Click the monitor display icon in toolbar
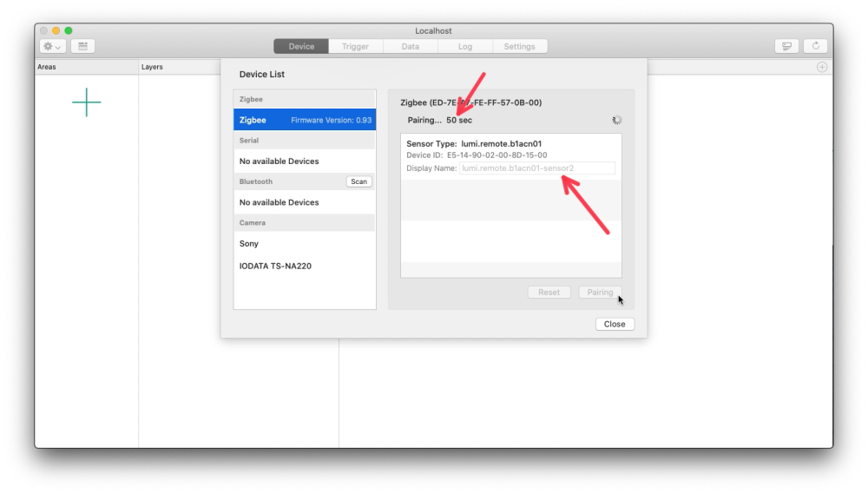Viewport: 868px width, 494px height. click(786, 47)
